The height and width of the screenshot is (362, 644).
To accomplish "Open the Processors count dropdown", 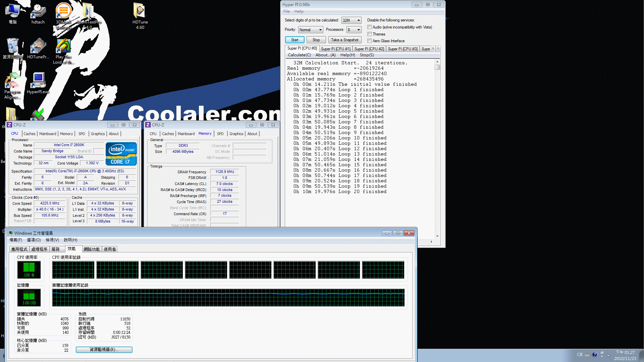I will [354, 30].
